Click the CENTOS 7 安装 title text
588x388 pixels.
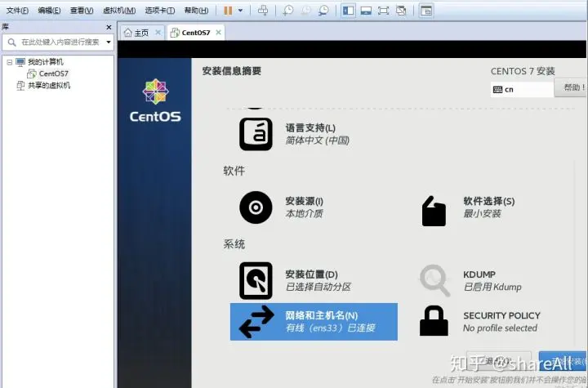[523, 71]
